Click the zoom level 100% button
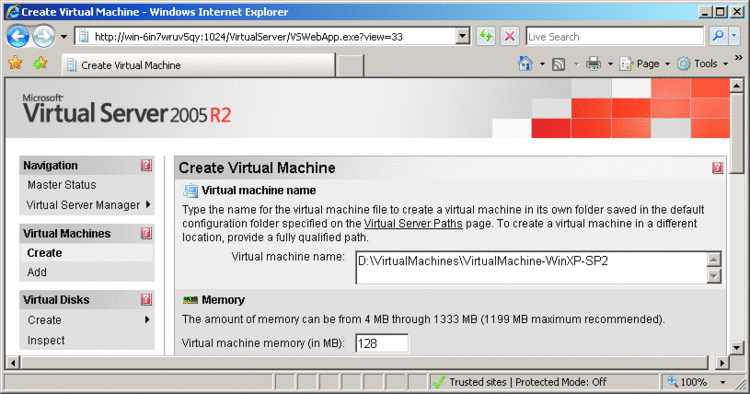The image size is (750, 394). tap(688, 382)
